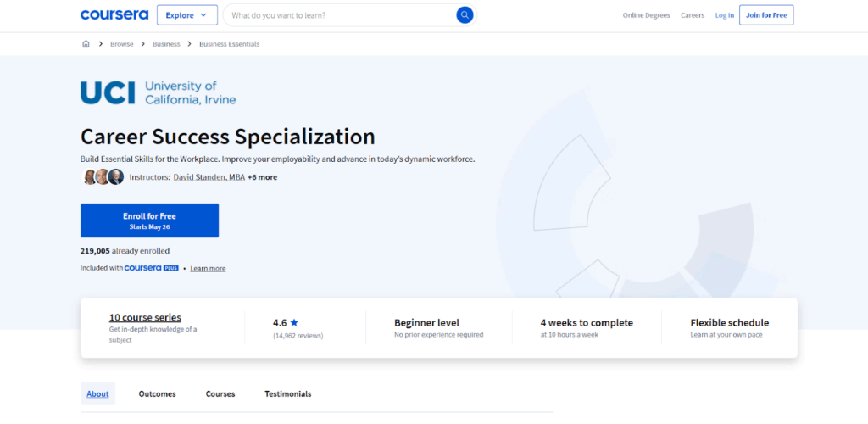Expand the Explore dropdown menu
This screenshot has height=424, width=868.
point(186,15)
